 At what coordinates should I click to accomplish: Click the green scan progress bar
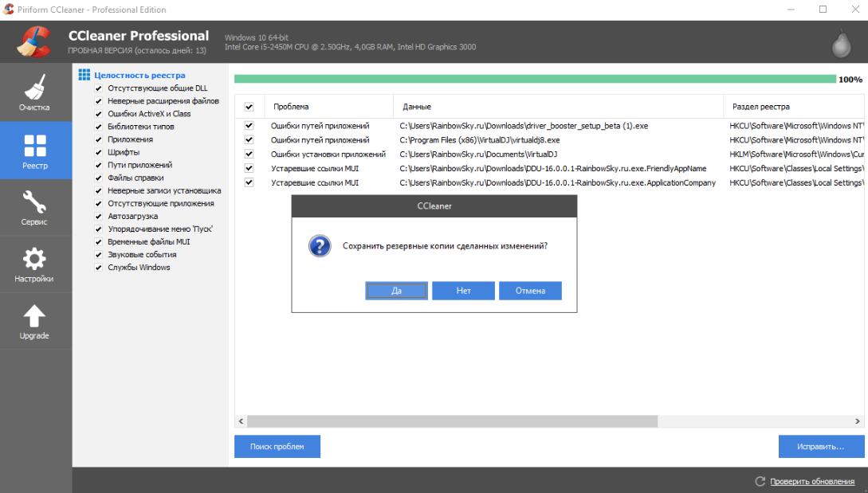[x=535, y=79]
